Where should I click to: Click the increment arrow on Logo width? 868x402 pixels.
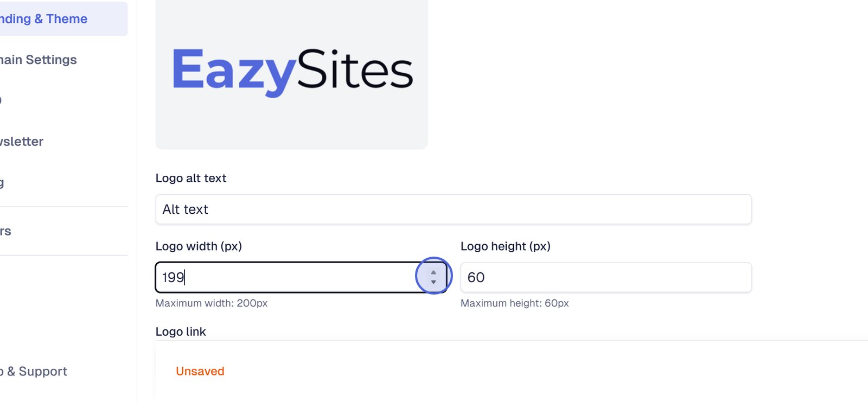coord(433,273)
